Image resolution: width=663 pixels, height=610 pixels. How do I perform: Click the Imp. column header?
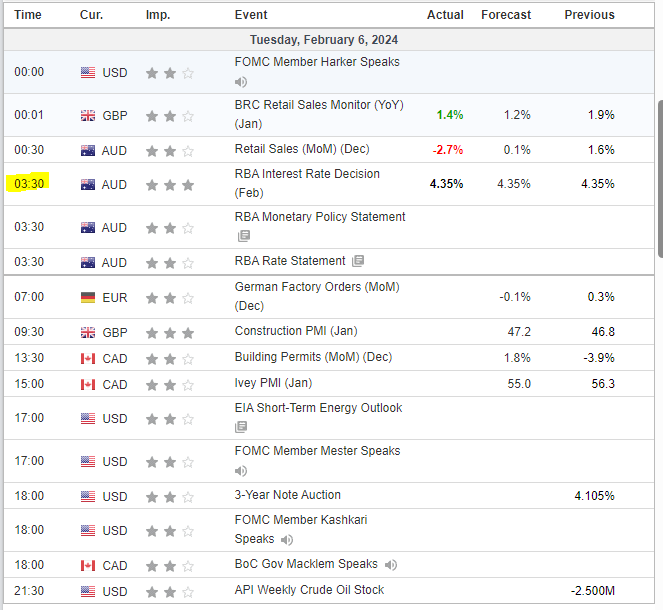[157, 15]
